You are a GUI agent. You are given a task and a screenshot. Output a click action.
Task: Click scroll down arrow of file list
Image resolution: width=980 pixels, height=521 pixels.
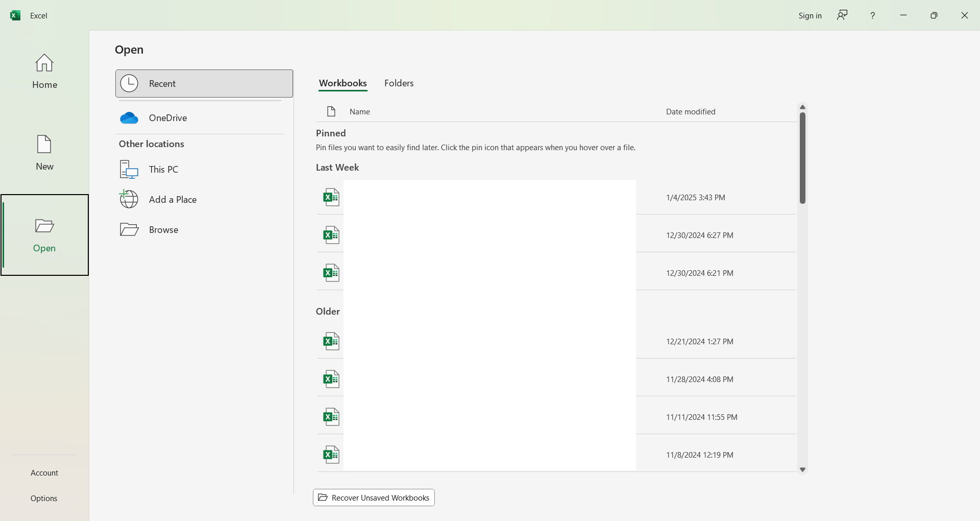[x=802, y=469]
